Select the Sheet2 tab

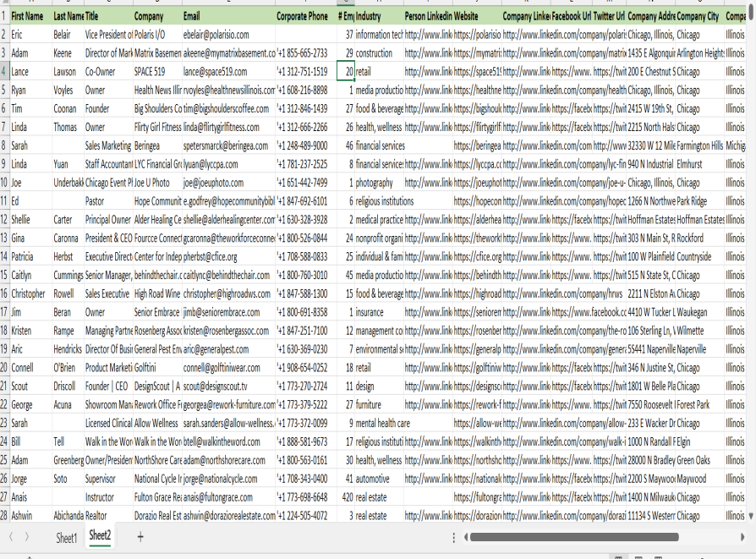[100, 535]
